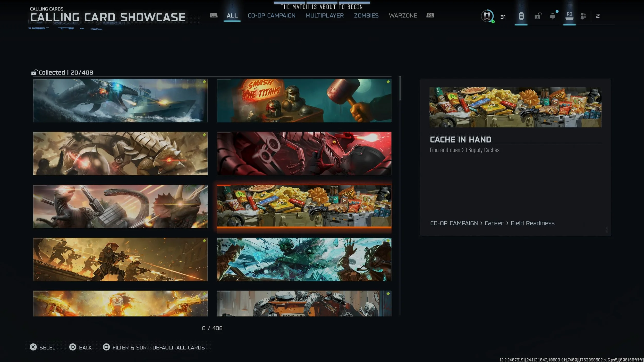The width and height of the screenshot is (644, 362).
Task: Open Filter & Sort options
Action: tap(154, 348)
